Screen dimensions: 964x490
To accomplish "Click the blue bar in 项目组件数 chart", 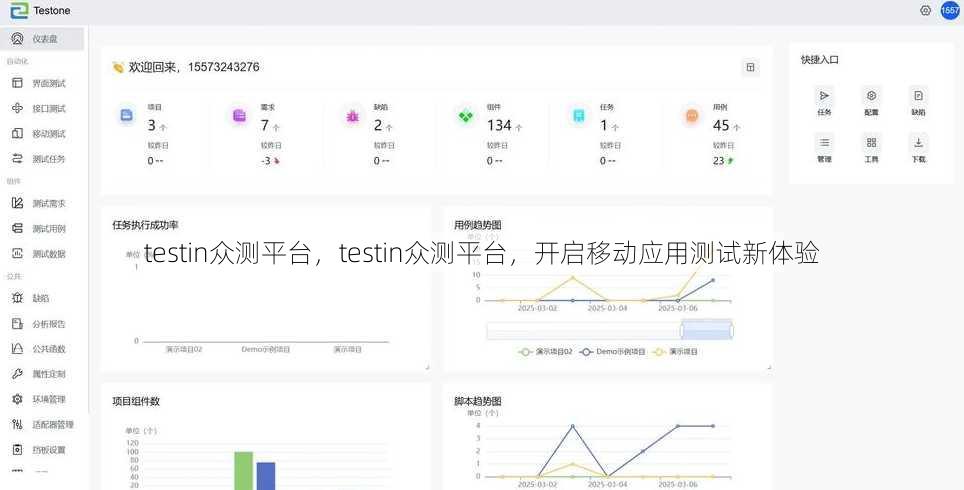I will pyautogui.click(x=266, y=476).
